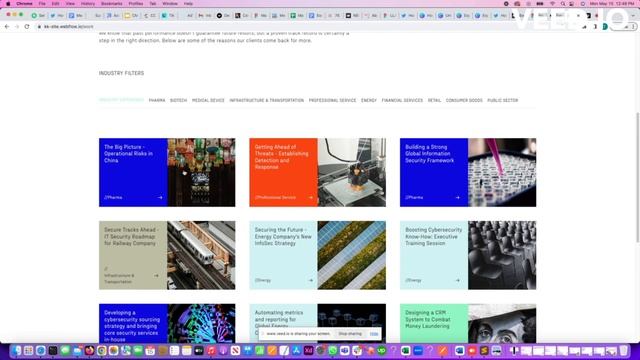Reload the current page
Image resolution: width=640 pixels, height=360 pixels.
pyautogui.click(x=27, y=27)
